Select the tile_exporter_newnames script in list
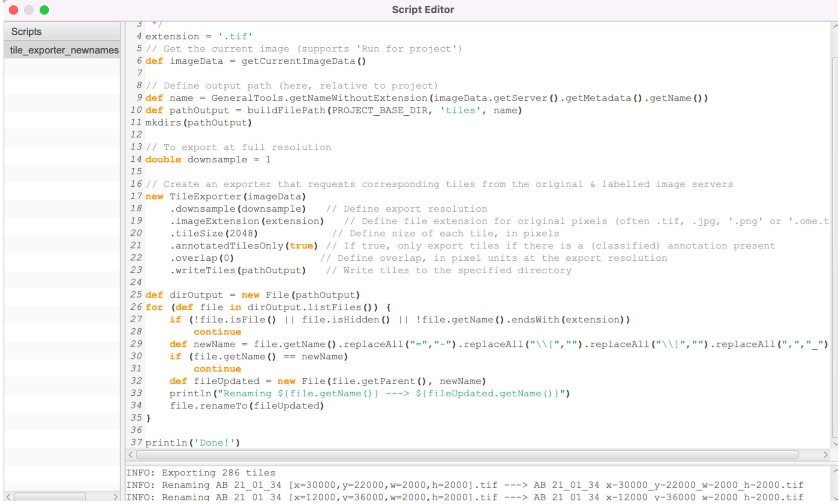 [64, 50]
